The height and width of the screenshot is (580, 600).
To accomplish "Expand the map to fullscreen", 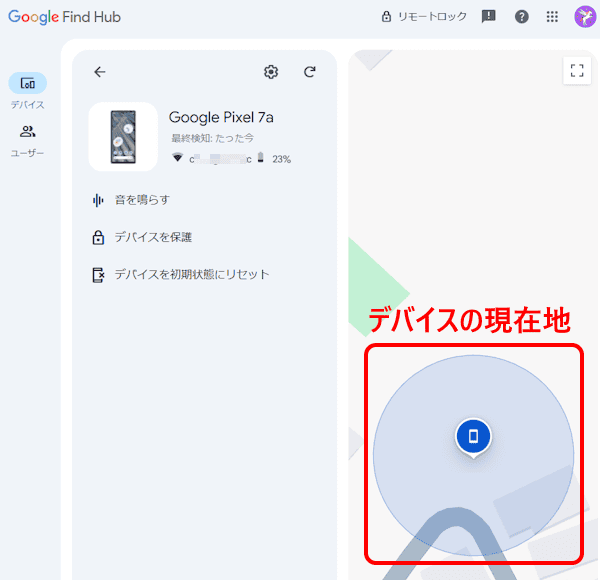I will pos(576,71).
